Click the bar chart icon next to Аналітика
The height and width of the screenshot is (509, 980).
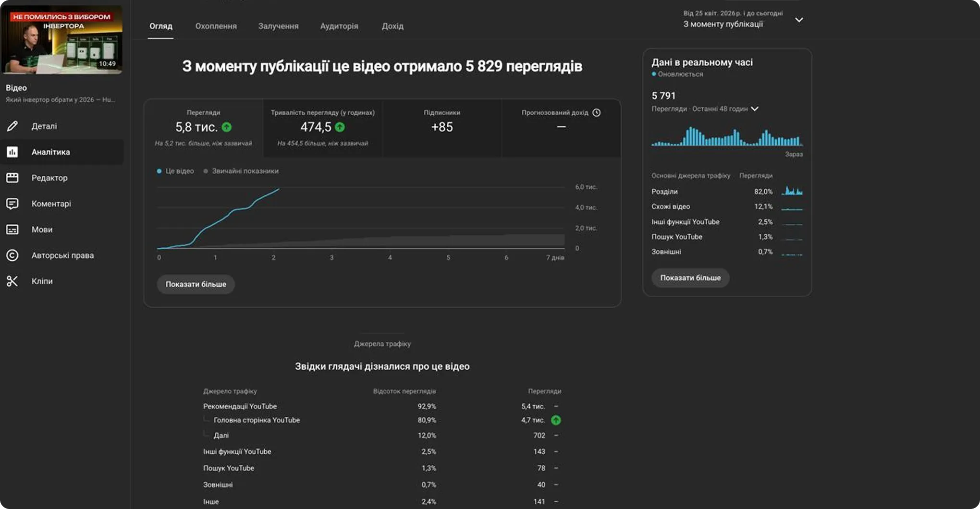pos(12,152)
